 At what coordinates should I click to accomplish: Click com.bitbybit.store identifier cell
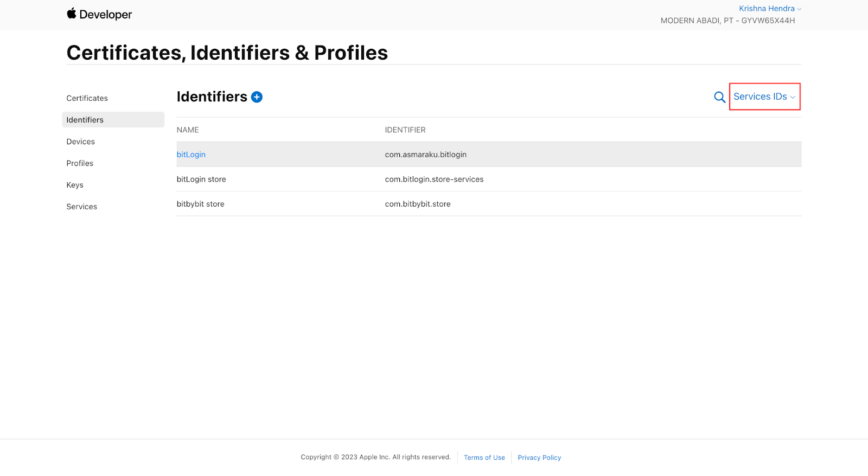pos(418,204)
